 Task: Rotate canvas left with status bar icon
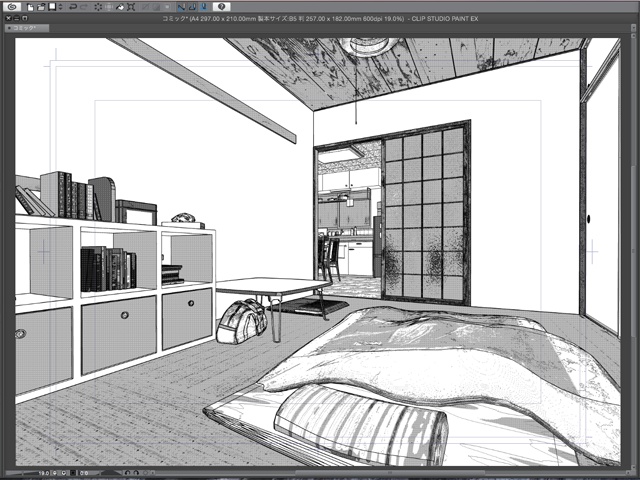coord(127,473)
